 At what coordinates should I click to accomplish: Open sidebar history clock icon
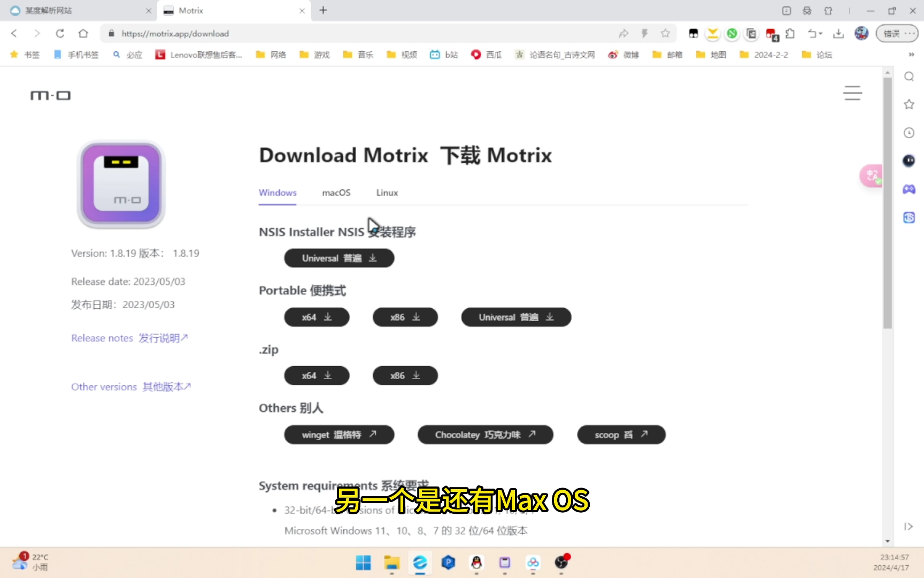pos(909,133)
